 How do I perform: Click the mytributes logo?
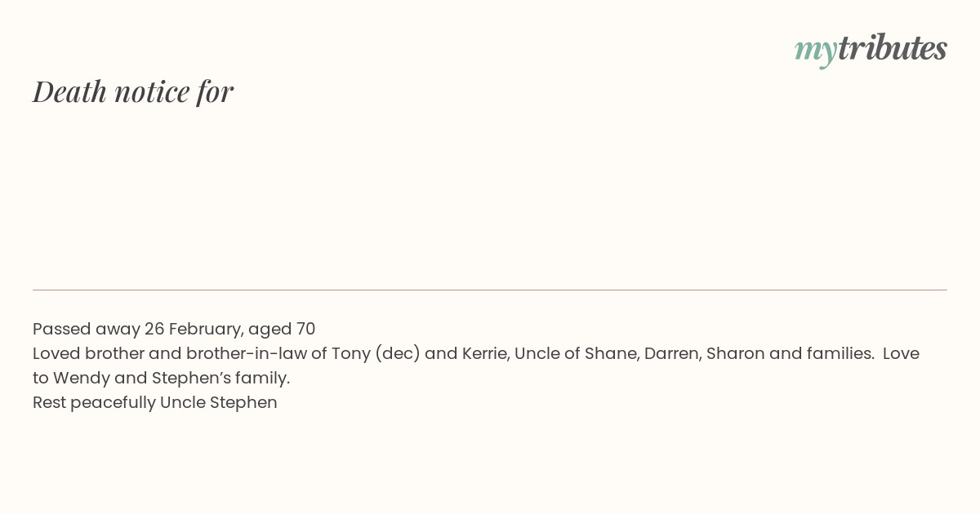(x=871, y=49)
